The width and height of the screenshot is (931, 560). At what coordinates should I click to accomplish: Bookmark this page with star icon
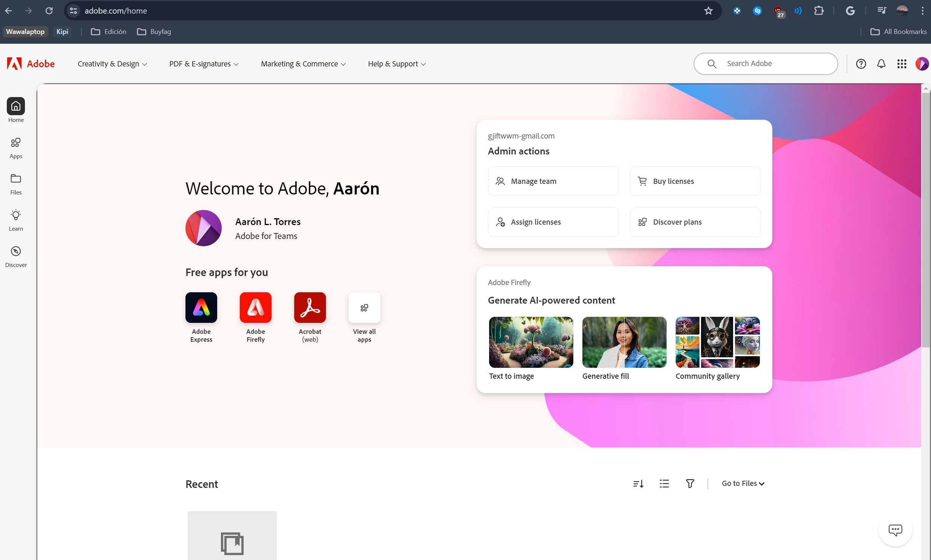pos(708,11)
